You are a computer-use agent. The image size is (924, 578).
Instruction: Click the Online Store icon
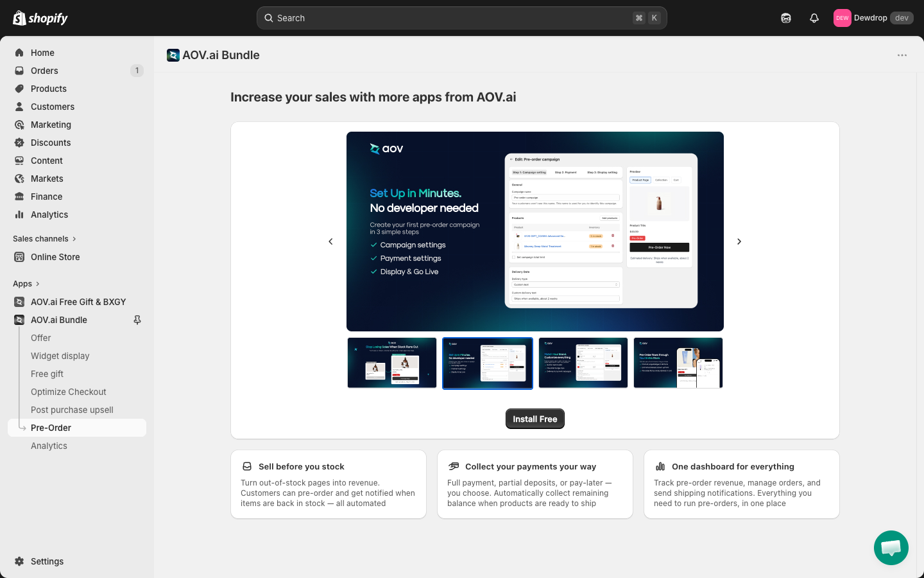coord(19,257)
